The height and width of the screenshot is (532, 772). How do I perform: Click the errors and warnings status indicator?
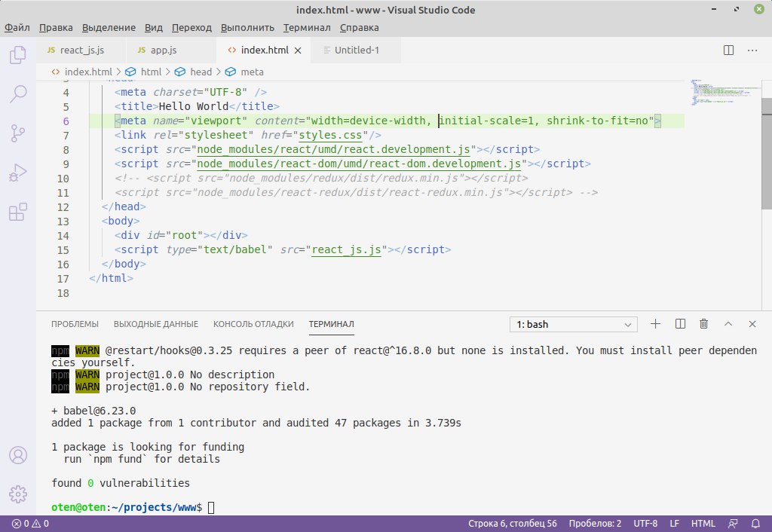(x=30, y=524)
